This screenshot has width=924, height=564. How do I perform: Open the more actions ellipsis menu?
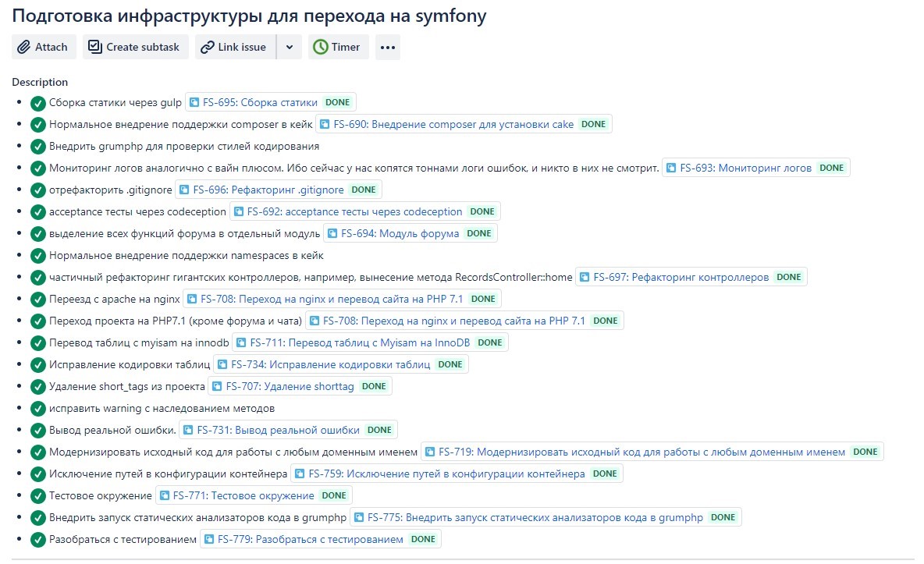(x=388, y=47)
